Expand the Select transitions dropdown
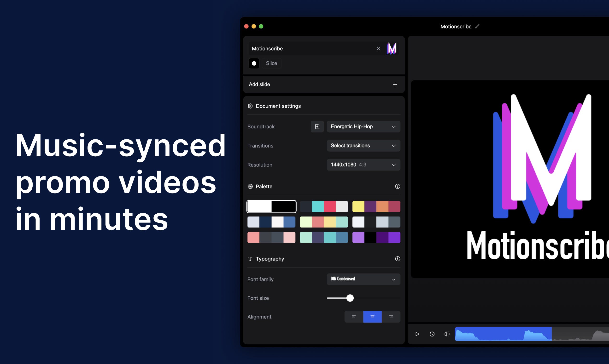Screen dimensions: 609x364 coord(363,146)
